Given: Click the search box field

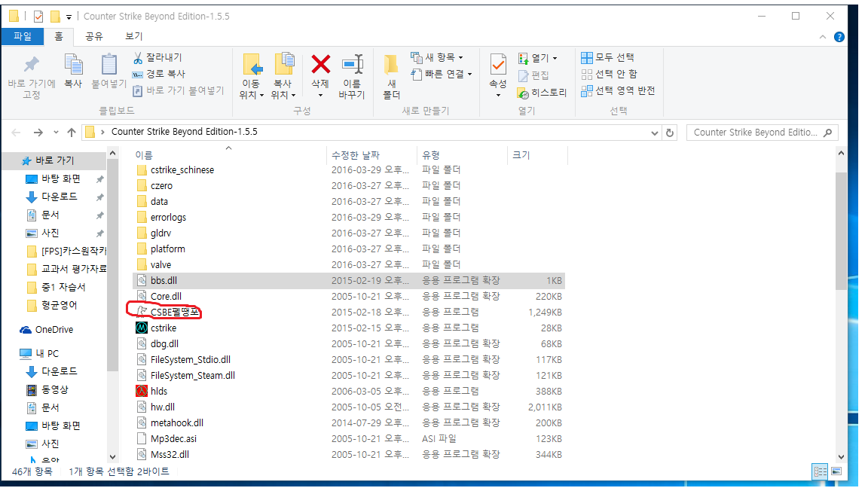Looking at the screenshot, I should pyautogui.click(x=763, y=133).
